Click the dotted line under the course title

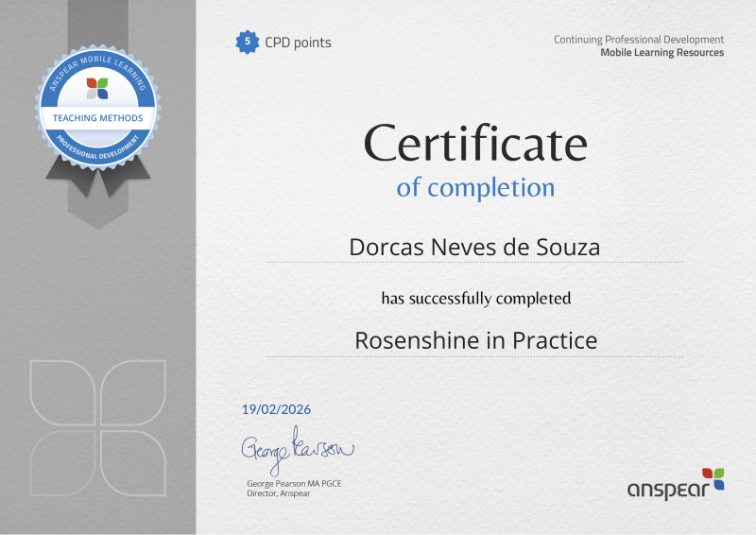(475, 357)
